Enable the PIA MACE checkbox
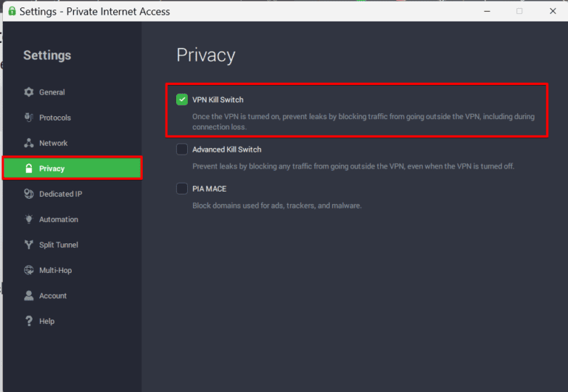 pos(182,189)
